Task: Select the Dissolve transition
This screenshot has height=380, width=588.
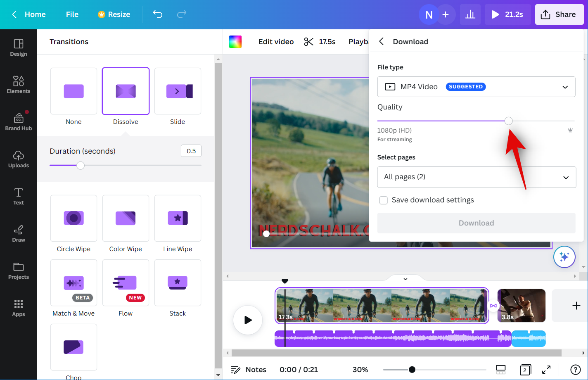Action: (x=126, y=91)
